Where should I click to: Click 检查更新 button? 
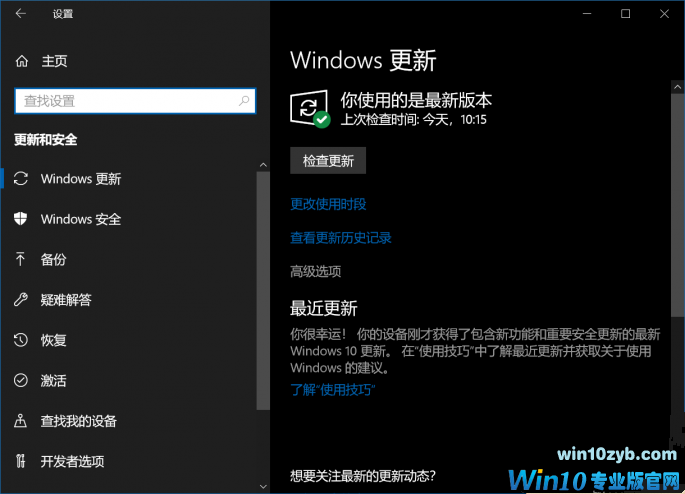coord(328,161)
